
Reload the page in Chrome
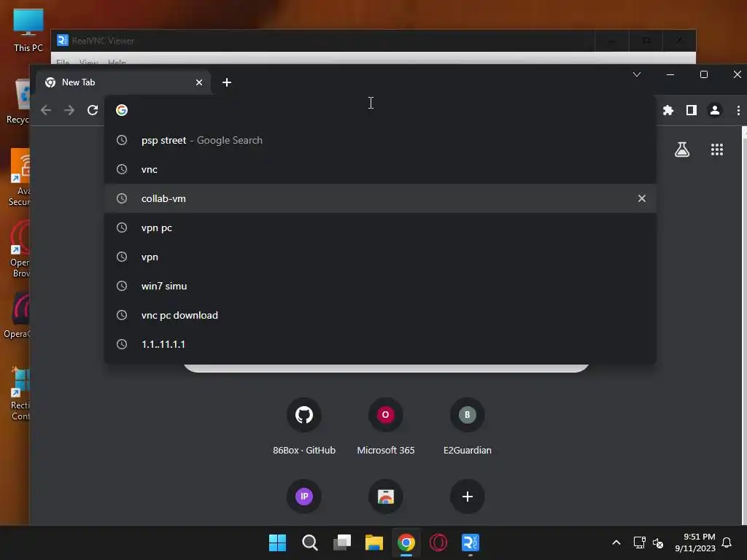click(93, 110)
